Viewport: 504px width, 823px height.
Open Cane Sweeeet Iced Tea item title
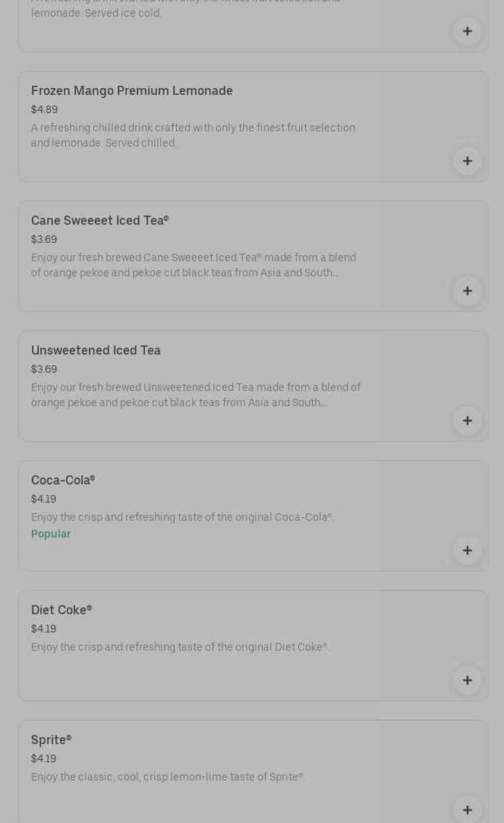(x=100, y=221)
